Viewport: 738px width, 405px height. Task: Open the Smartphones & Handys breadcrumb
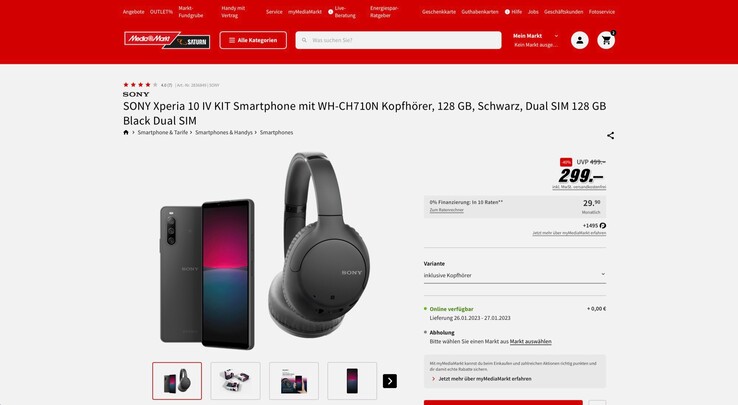coord(224,132)
